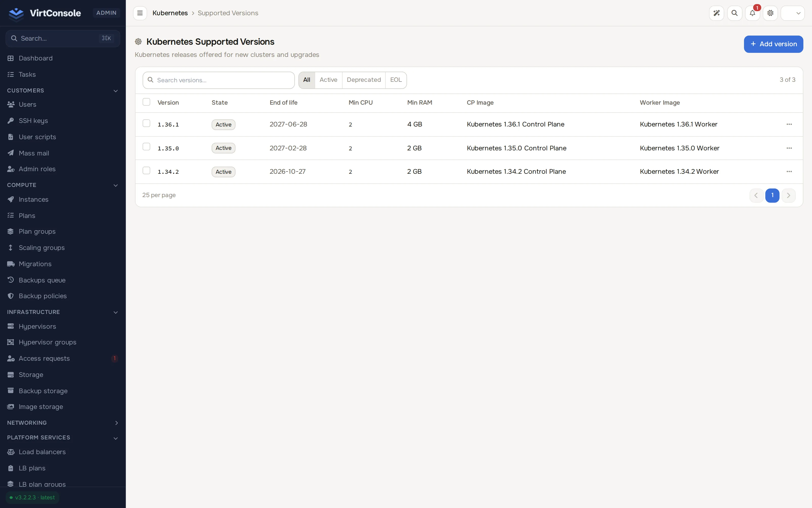The width and height of the screenshot is (812, 508).
Task: Open the user account dropdown
Action: tap(792, 13)
